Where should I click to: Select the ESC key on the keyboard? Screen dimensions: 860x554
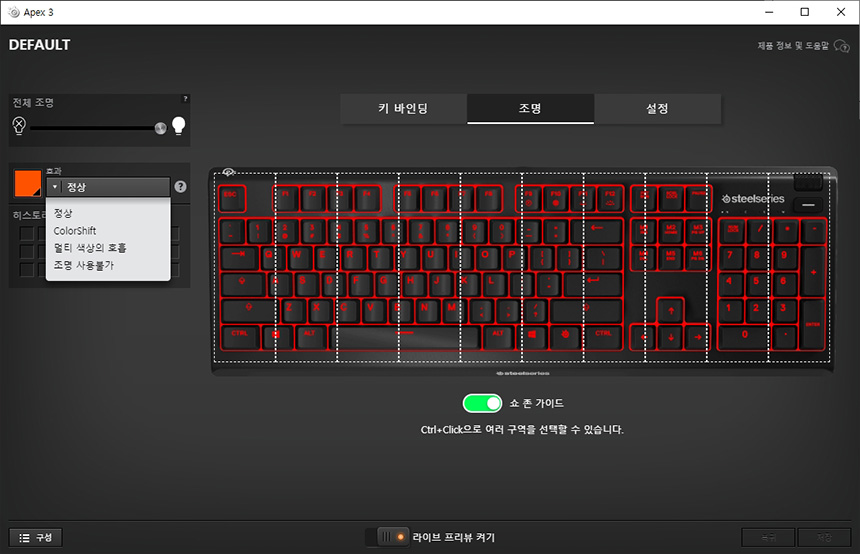tap(231, 198)
